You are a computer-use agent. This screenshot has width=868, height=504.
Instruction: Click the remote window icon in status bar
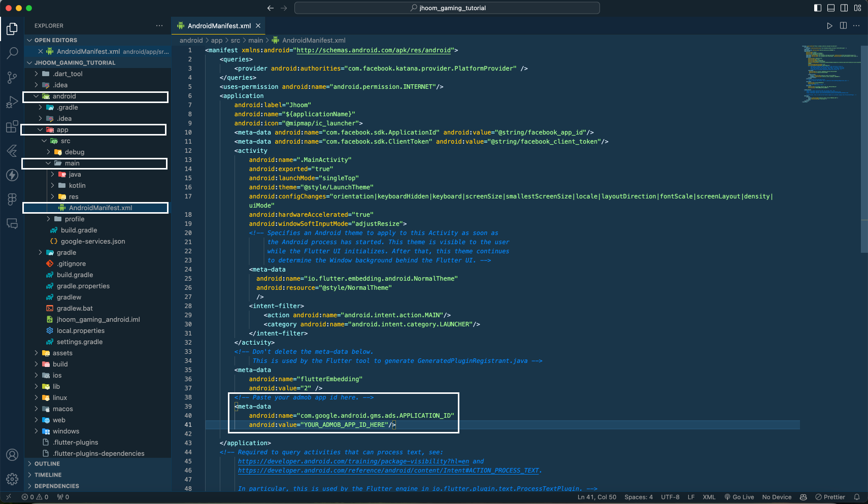[8, 497]
